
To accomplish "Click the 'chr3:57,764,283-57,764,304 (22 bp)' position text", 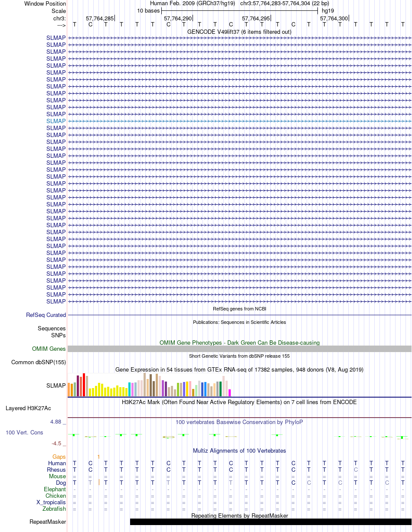I will (x=284, y=3).
